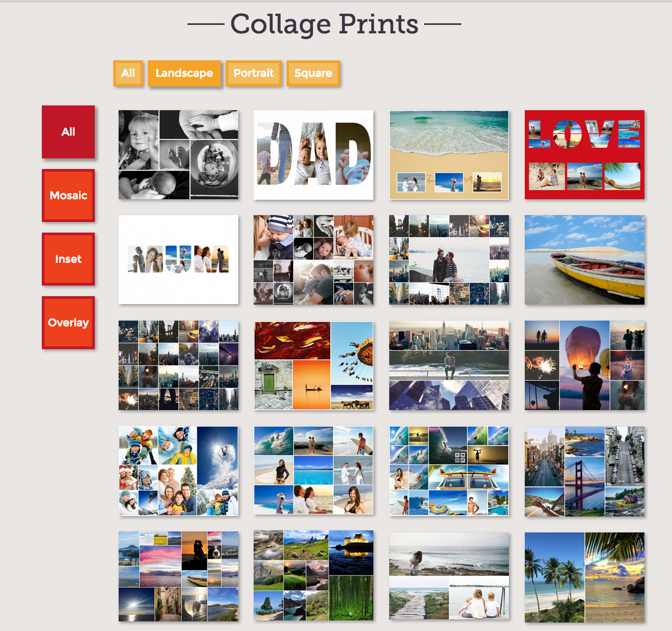Switch to the Mosaic style category
Image resolution: width=672 pixels, height=631 pixels.
(68, 195)
